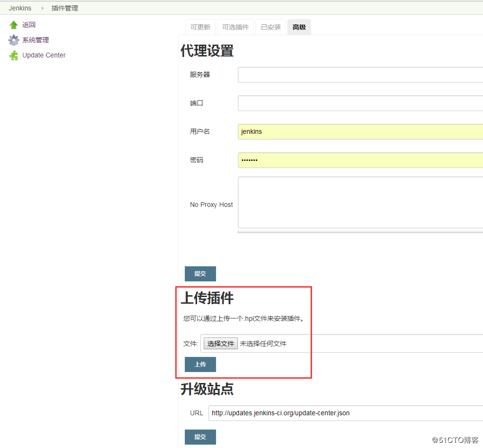This screenshot has width=483, height=448.
Task: Click the 升级站点 heading
Action: pos(207,389)
